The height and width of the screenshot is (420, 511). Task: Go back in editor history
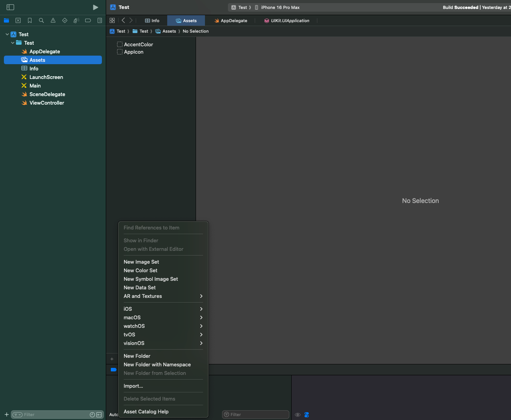click(x=123, y=21)
